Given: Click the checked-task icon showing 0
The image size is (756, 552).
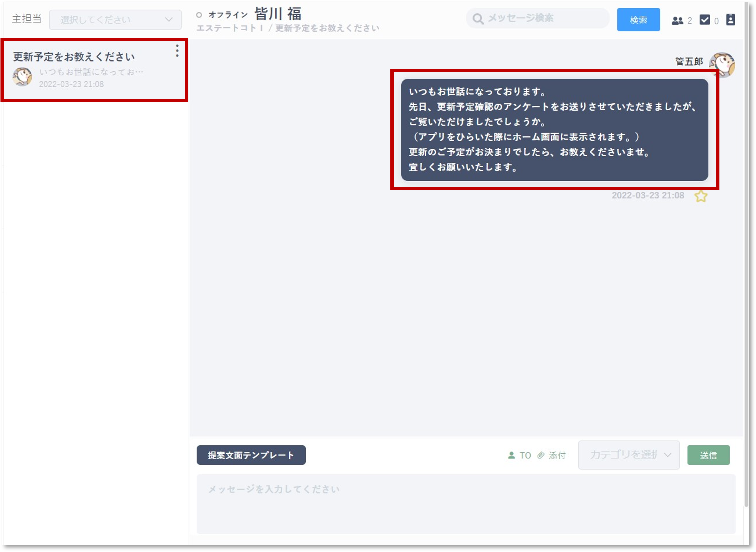Looking at the screenshot, I should point(705,20).
